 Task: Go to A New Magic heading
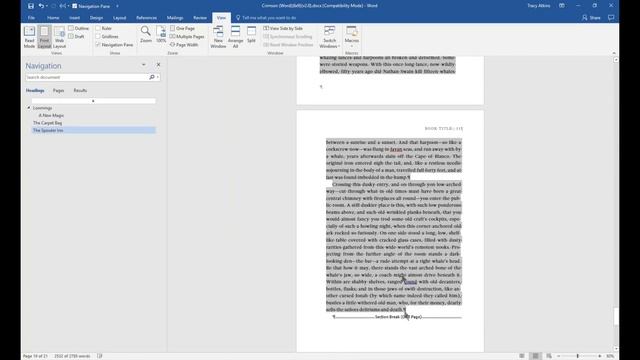[x=51, y=115]
